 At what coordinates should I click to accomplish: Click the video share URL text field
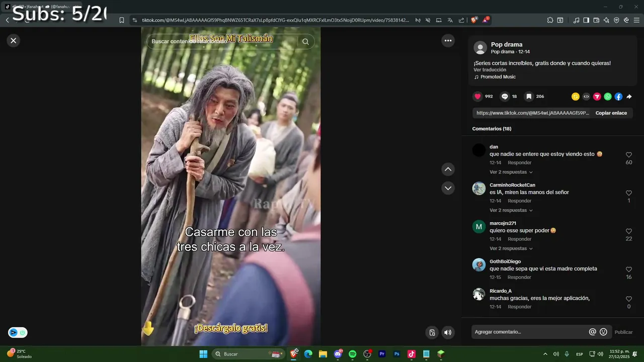tap(532, 113)
